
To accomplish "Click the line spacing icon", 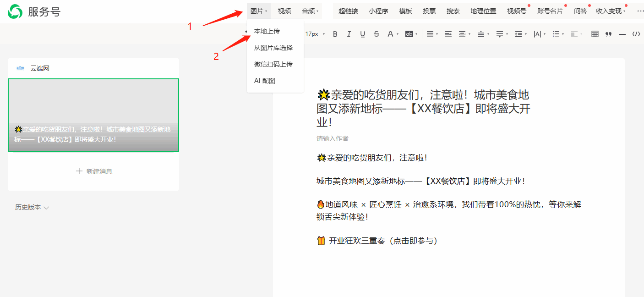I will (x=518, y=34).
